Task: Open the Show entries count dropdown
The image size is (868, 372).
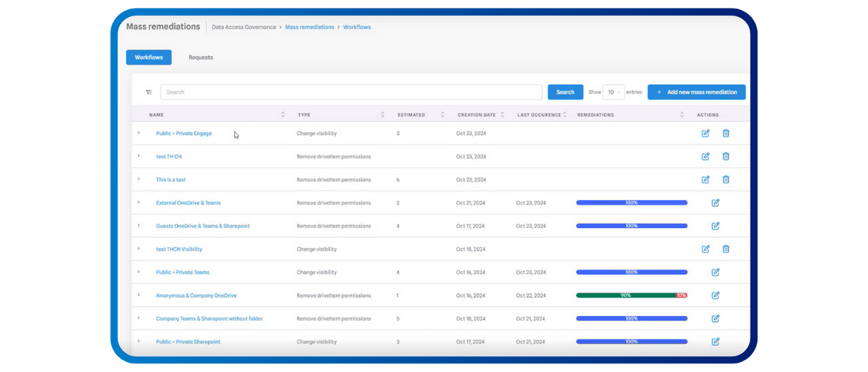Action: pyautogui.click(x=613, y=92)
